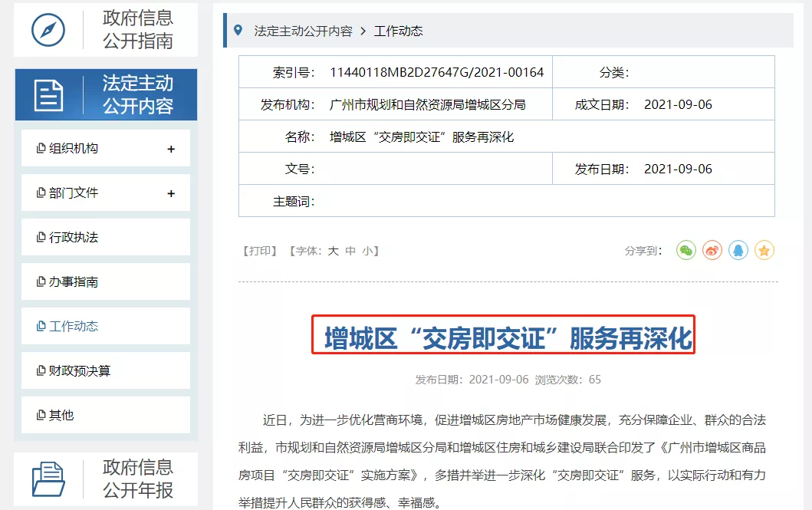Screen dimensions: 812x510
Task: Share article to QQ
Action: [738, 250]
